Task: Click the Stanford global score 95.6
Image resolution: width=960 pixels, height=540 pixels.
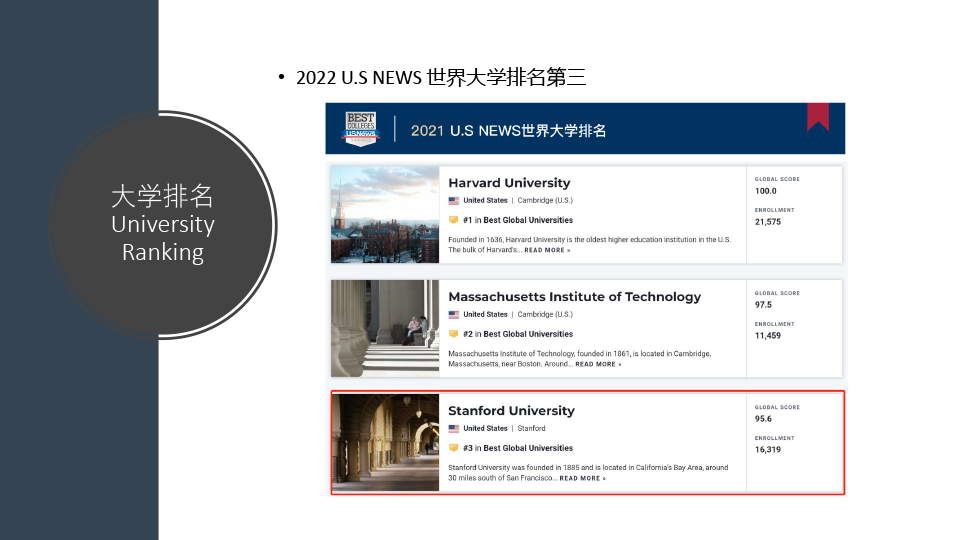Action: click(x=763, y=419)
